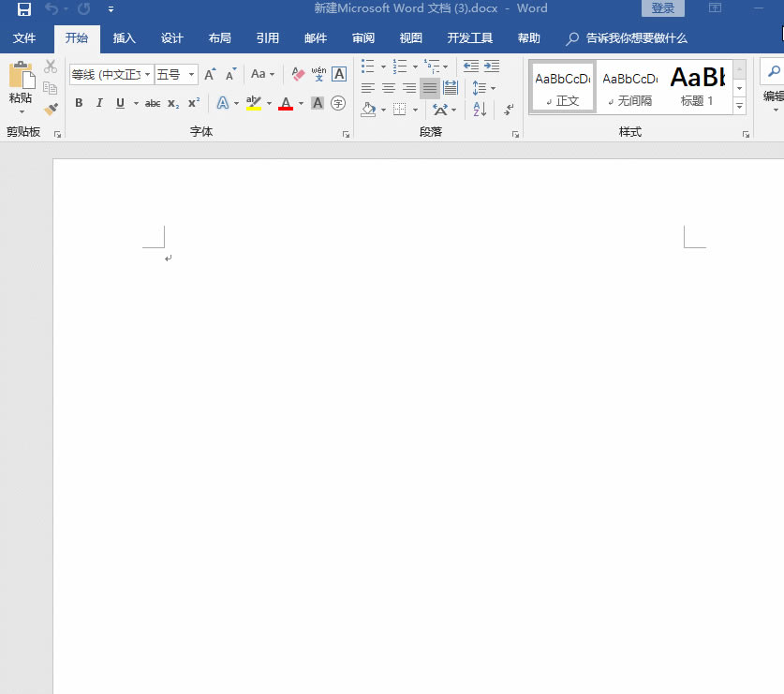Click the Format Painter brush icon

click(x=51, y=109)
